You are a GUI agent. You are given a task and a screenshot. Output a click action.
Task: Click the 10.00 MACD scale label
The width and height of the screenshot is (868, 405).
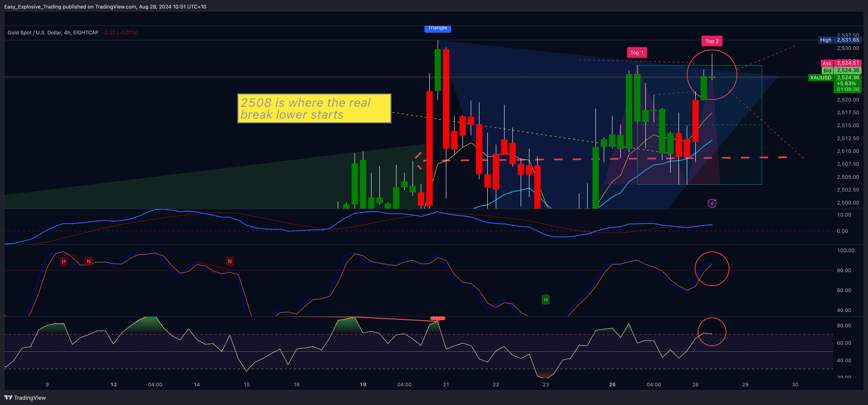click(844, 215)
